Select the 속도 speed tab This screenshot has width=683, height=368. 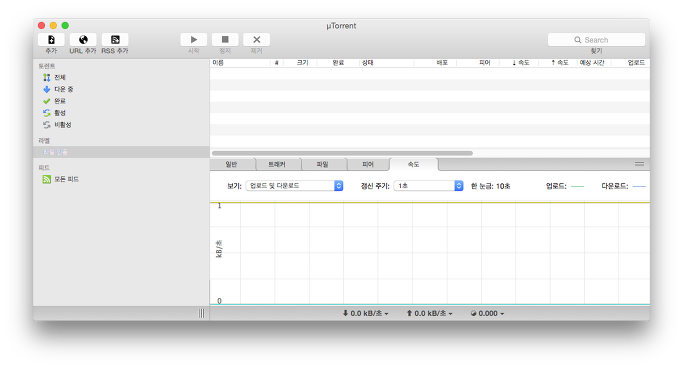[413, 164]
